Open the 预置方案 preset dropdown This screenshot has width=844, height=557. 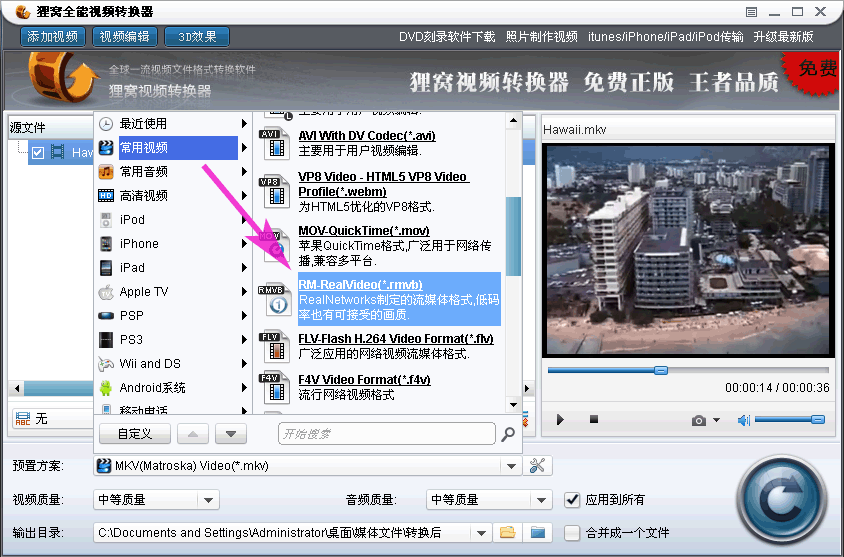(x=511, y=466)
